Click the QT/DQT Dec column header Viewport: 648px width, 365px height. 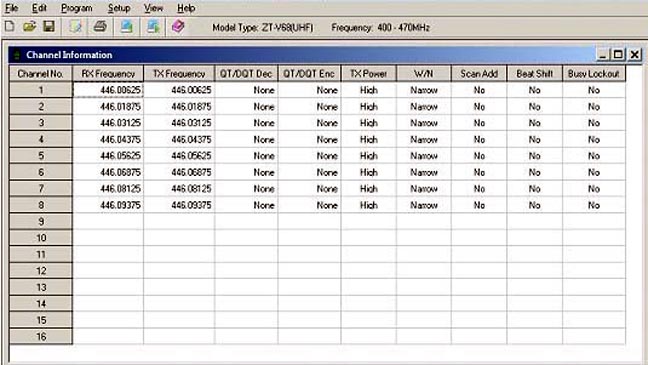click(246, 74)
